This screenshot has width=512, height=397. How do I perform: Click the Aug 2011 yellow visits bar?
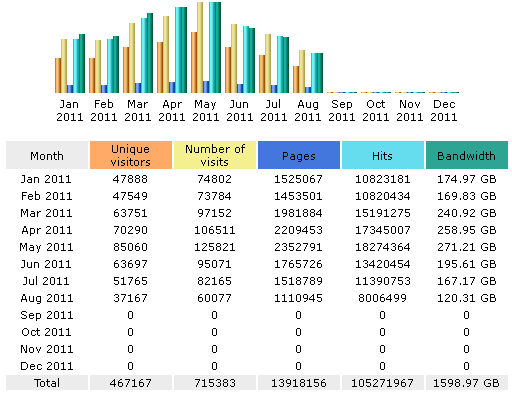(302, 71)
